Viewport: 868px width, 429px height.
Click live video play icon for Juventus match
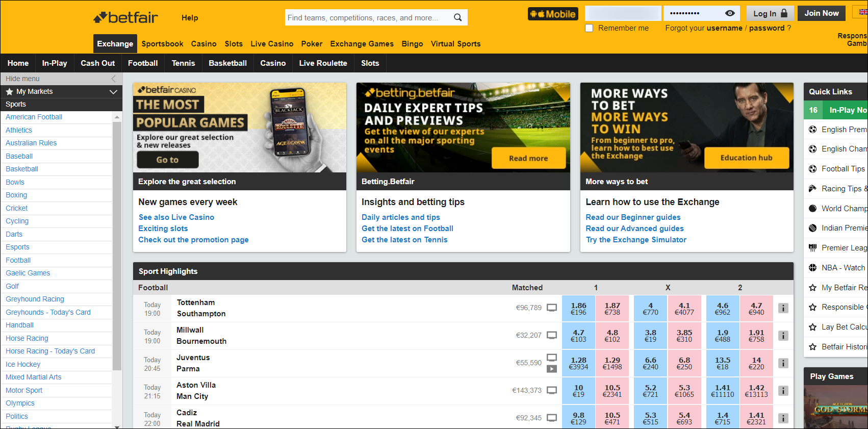(552, 369)
